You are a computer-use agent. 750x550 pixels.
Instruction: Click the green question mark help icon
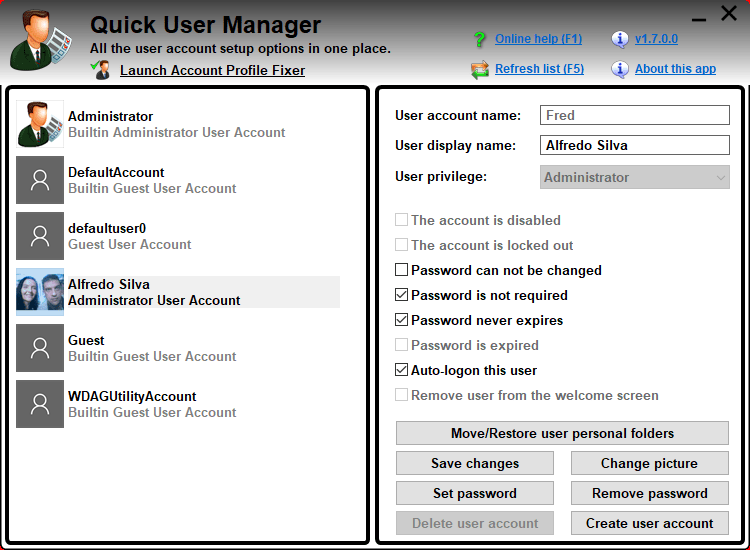click(x=479, y=39)
